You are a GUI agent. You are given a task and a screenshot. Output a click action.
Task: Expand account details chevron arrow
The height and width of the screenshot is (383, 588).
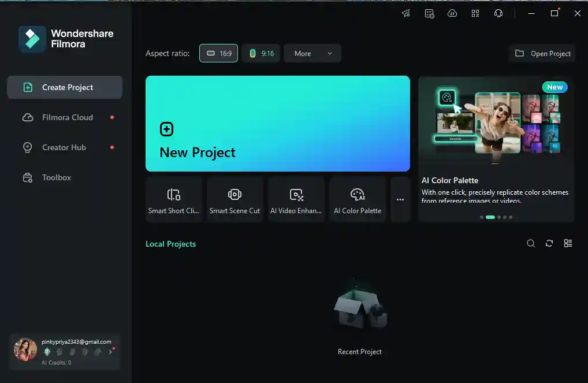[110, 352]
